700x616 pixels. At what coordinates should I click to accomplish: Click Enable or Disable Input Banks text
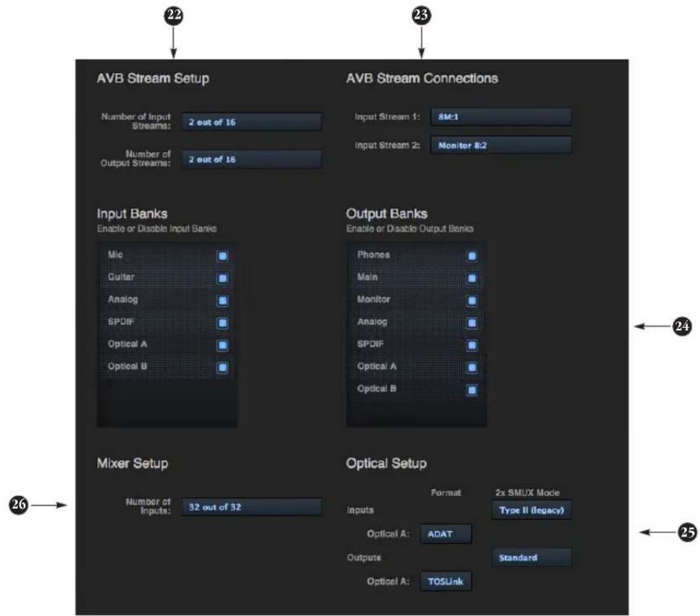point(156,229)
